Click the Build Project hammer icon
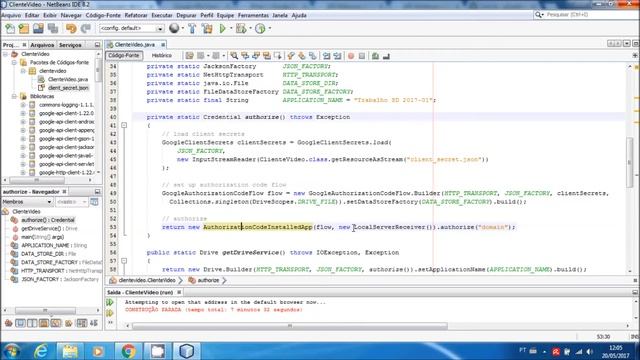The image size is (640, 360). click(x=192, y=29)
